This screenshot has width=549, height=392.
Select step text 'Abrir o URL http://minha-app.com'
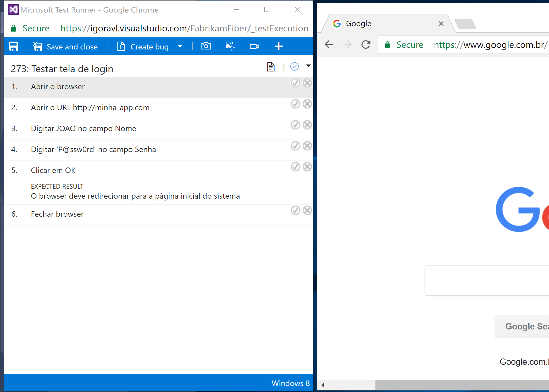90,108
